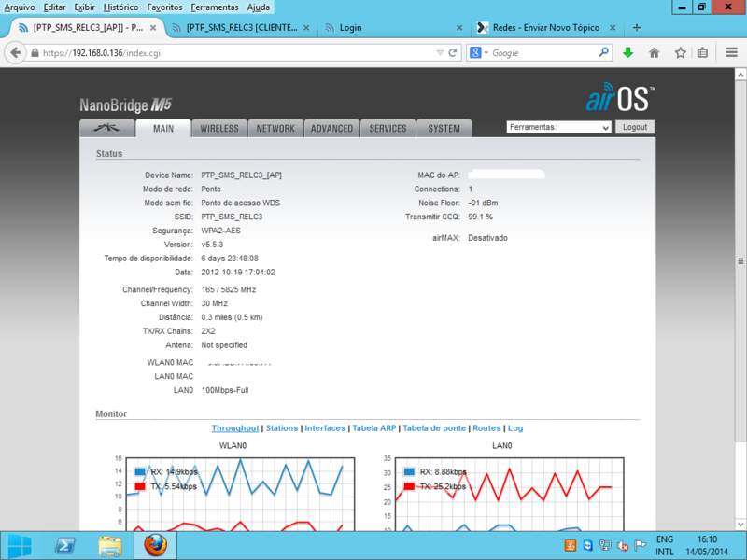Screen dimensions: 747x560
Task: Click the scrollbar up arrow
Action: pyautogui.click(x=740, y=75)
